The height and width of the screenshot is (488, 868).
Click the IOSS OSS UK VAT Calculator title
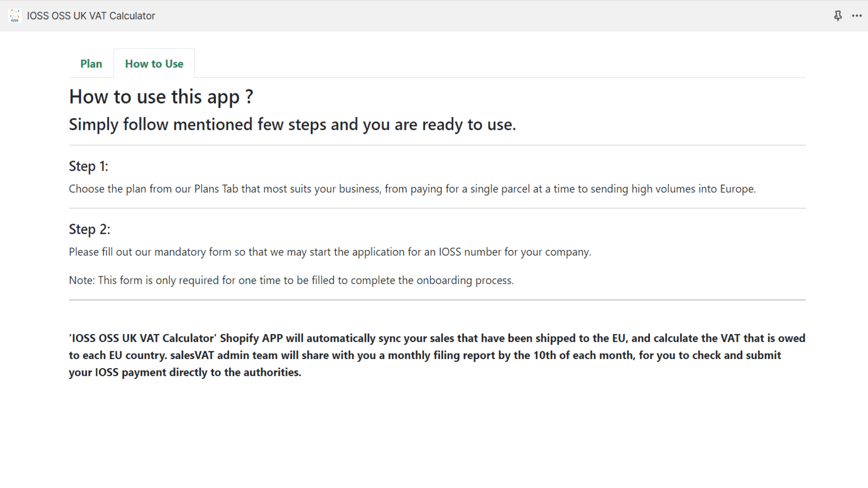[x=91, y=16]
